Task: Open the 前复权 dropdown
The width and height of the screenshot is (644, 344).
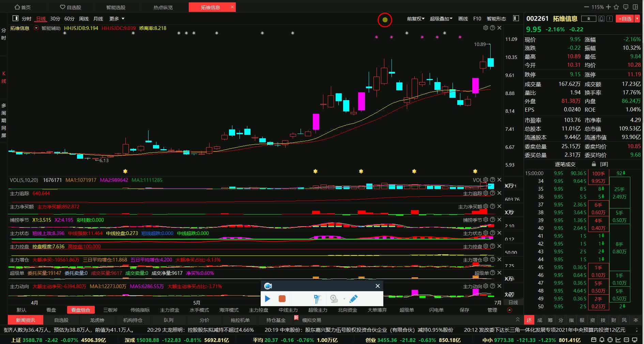Action: [416, 19]
